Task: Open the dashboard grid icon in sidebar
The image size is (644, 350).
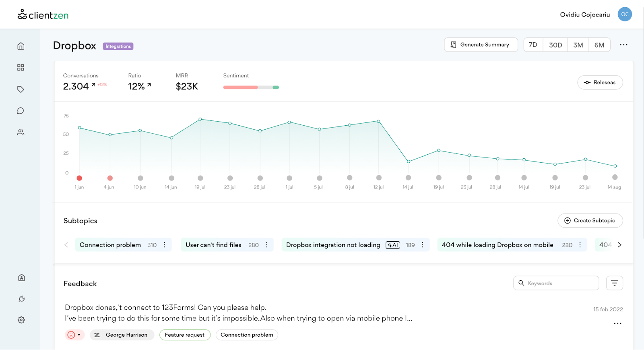Action: pos(21,67)
